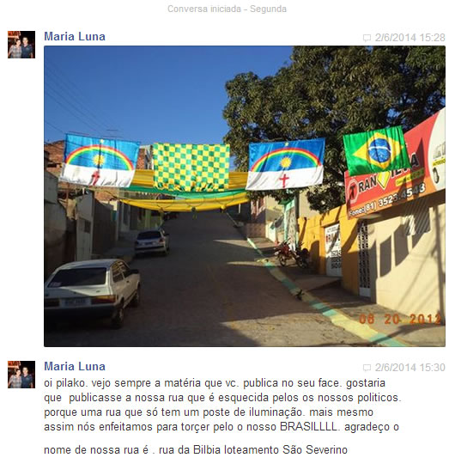The height and width of the screenshot is (476, 449).
Task: Click the message icon next to 2/6/2014 15:30
Action: coord(367,368)
